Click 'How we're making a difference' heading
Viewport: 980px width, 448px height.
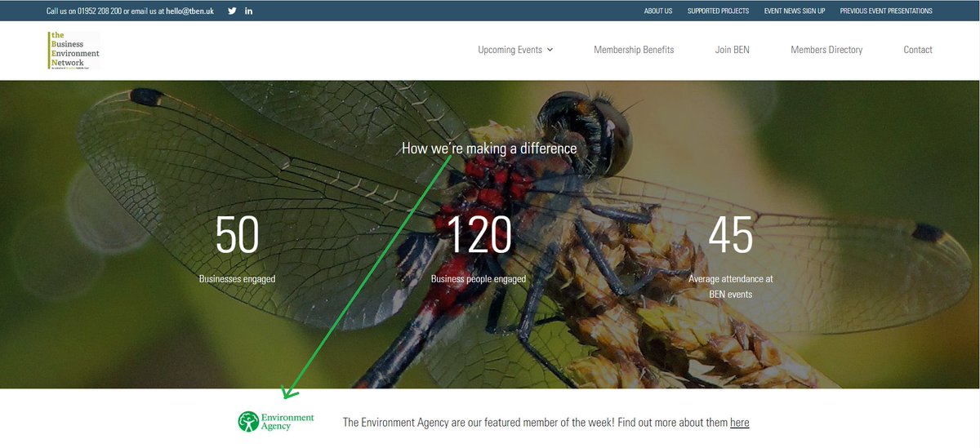(489, 149)
